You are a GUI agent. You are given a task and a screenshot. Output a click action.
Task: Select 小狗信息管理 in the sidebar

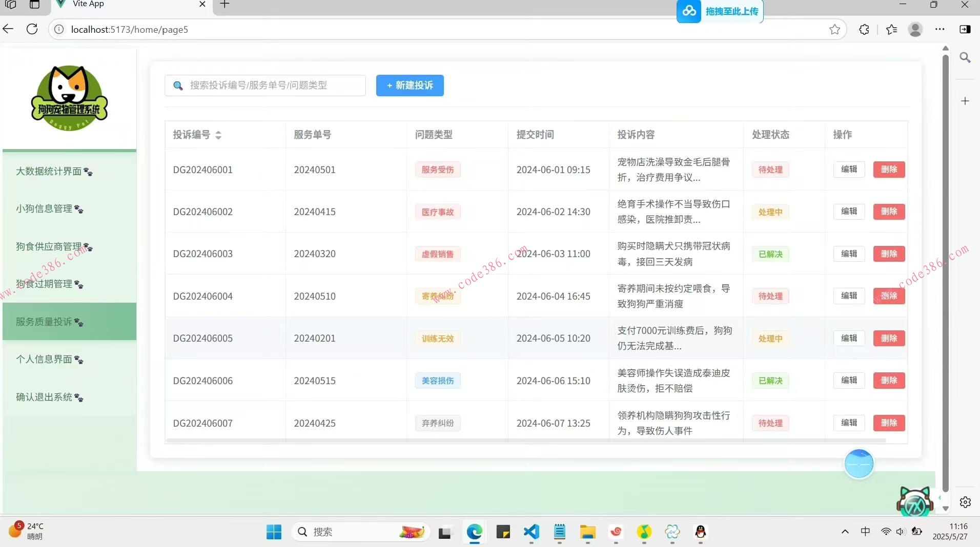49,209
